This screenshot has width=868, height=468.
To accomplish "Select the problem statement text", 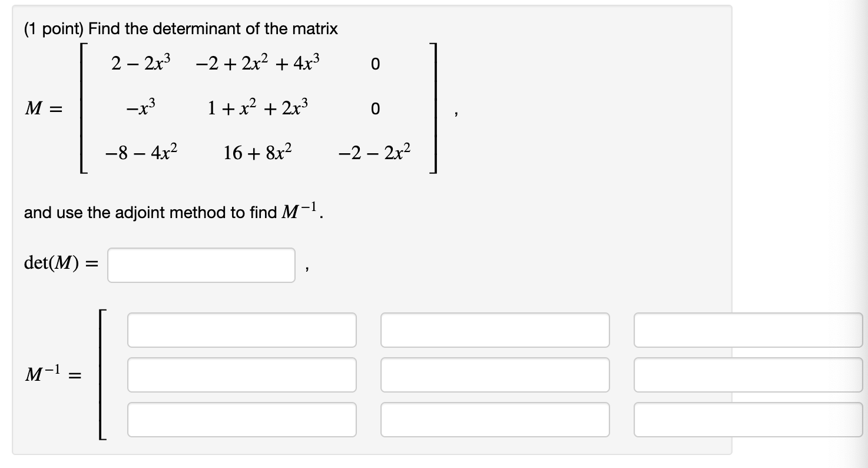I will (x=180, y=28).
